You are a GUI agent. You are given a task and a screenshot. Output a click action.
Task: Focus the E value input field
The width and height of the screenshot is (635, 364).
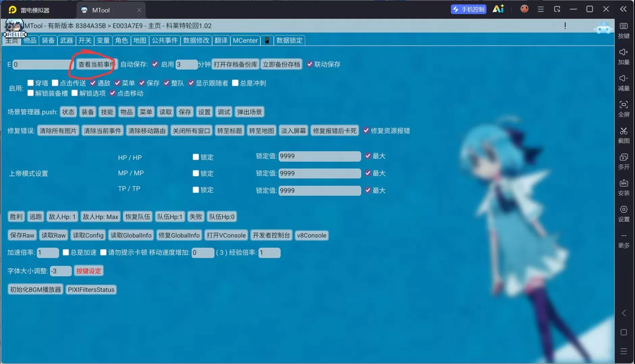(43, 64)
